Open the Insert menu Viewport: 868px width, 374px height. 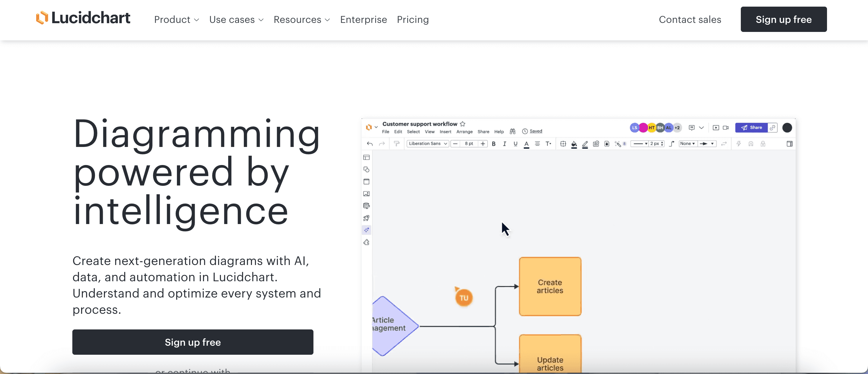pyautogui.click(x=445, y=132)
